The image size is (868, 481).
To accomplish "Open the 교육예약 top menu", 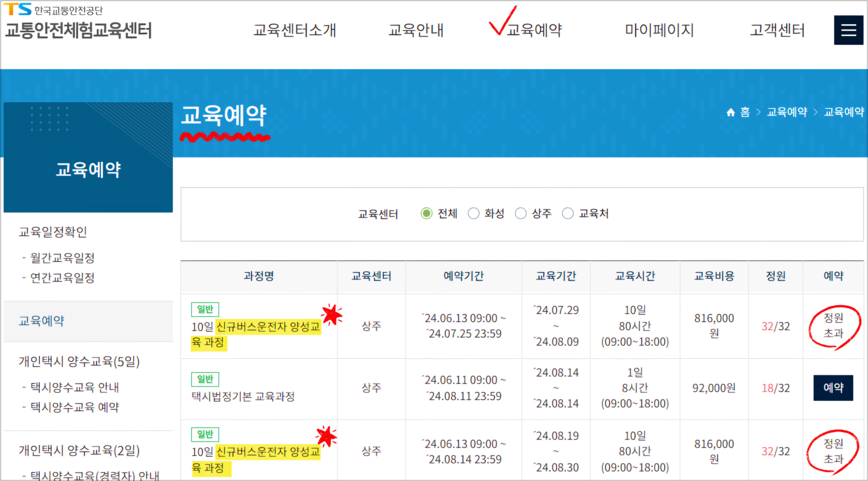I will (x=534, y=30).
